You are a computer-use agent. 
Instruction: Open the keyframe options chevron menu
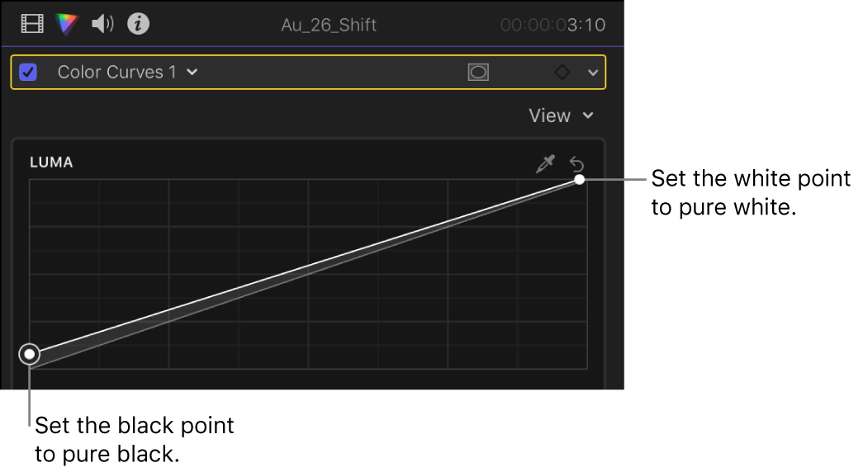pyautogui.click(x=592, y=73)
